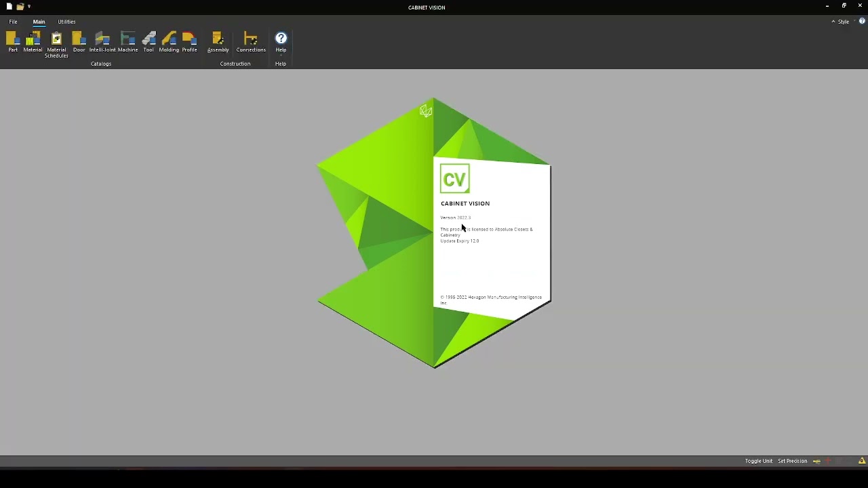The width and height of the screenshot is (868, 488).
Task: Open Connections construction settings
Action: [x=251, y=42]
